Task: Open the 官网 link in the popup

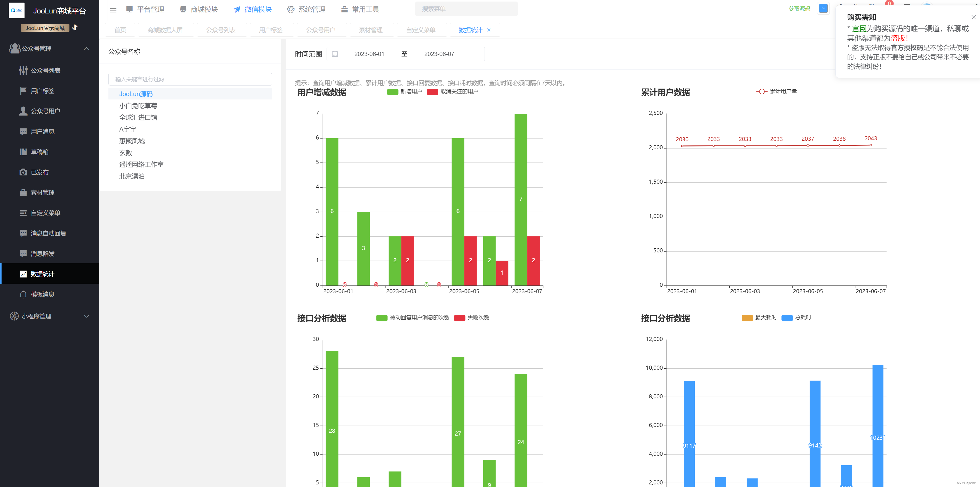Action: point(859,29)
